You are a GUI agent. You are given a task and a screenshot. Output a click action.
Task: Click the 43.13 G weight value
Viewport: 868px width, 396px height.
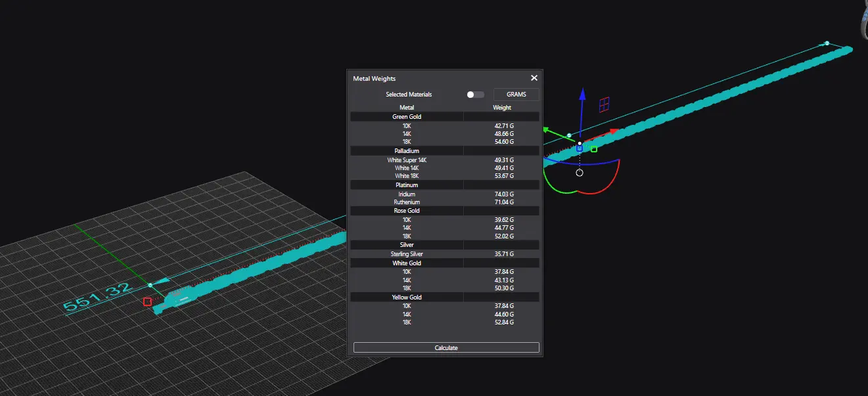(x=505, y=280)
